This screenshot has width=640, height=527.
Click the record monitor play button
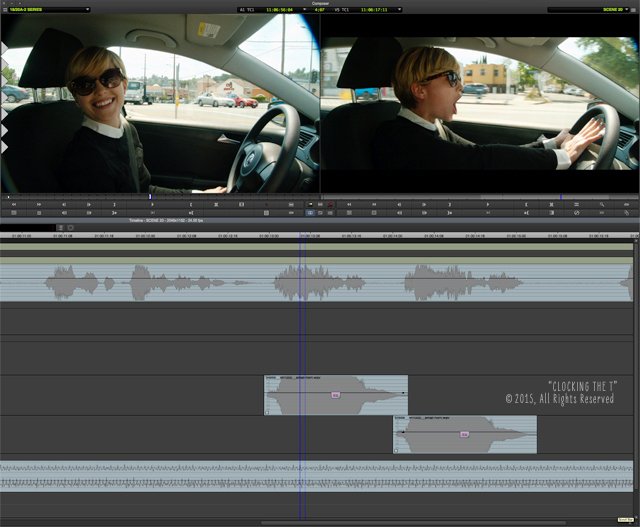pos(488,204)
